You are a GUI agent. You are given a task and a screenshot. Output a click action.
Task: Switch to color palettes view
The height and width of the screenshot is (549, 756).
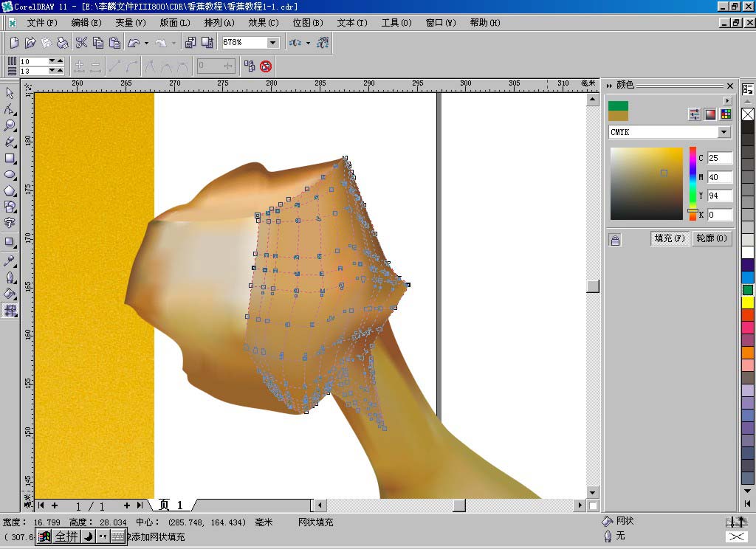pyautogui.click(x=726, y=114)
